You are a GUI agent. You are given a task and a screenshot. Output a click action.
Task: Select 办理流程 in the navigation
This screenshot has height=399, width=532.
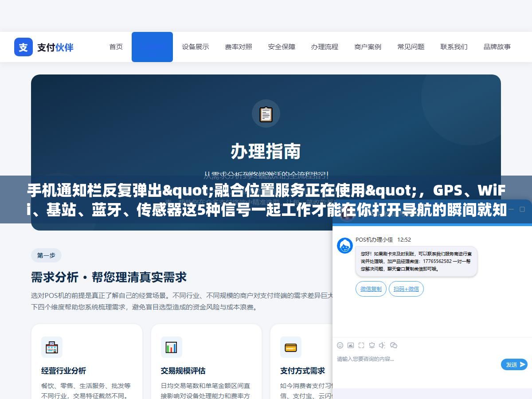click(x=325, y=47)
